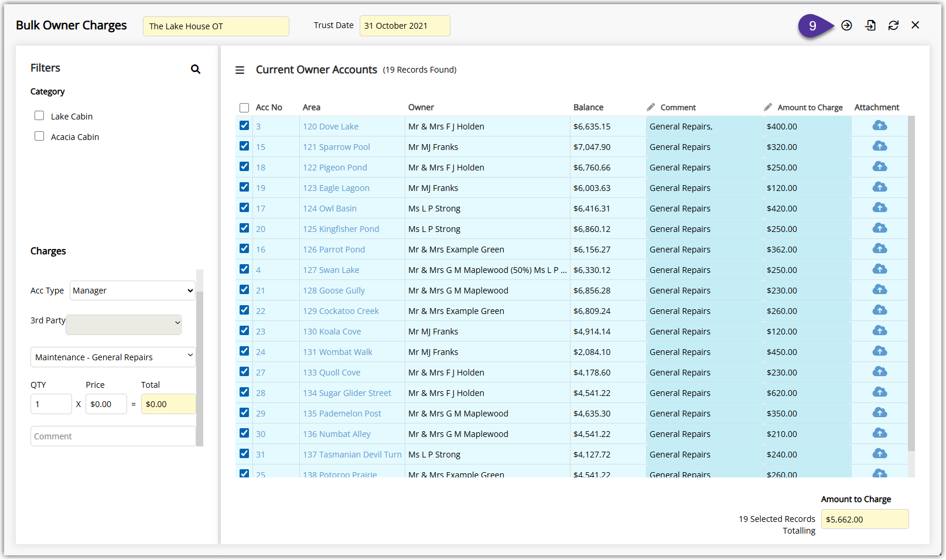Uncheck the 136 Numbat Alley row checkbox
This screenshot has width=946, height=560.
pos(244,433)
